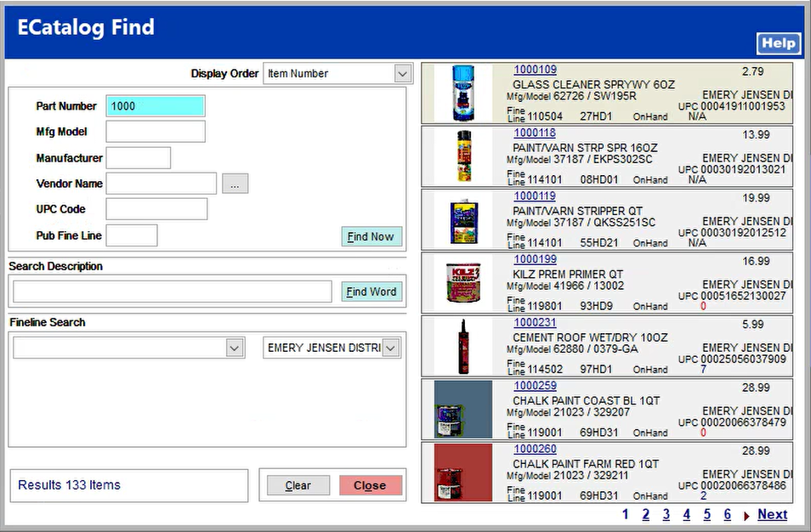Click UPC 00041911001953
The height and width of the screenshot is (532, 811).
point(732,106)
